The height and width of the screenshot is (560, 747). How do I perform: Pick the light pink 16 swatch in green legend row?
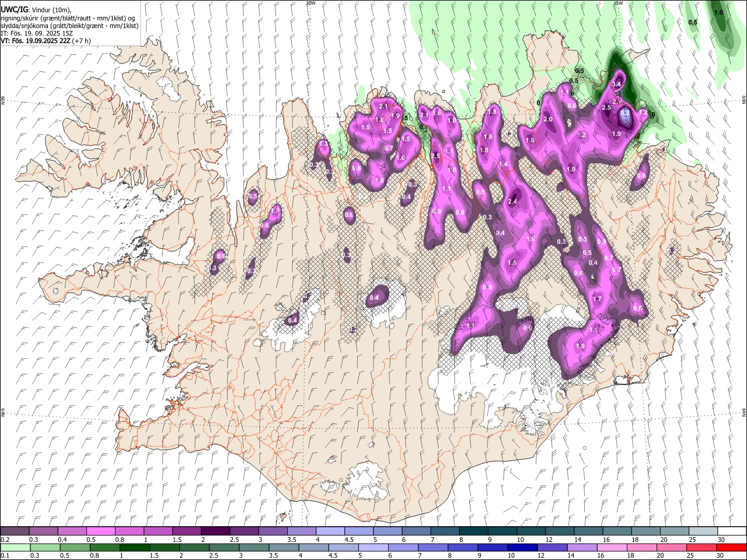(612, 547)
